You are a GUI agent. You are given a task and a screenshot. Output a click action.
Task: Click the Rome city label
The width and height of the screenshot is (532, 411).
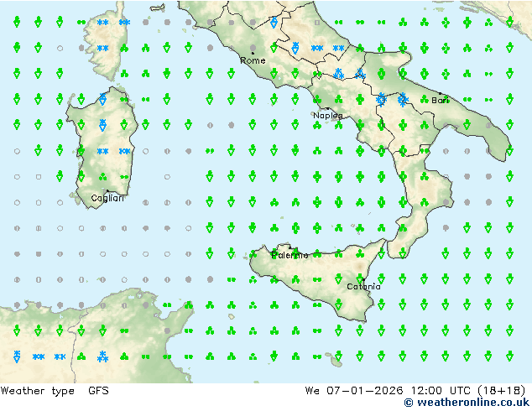pos(253,60)
